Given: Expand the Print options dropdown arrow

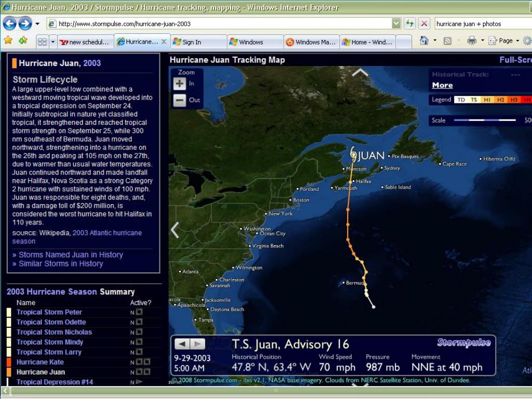Looking at the screenshot, I should (x=483, y=41).
